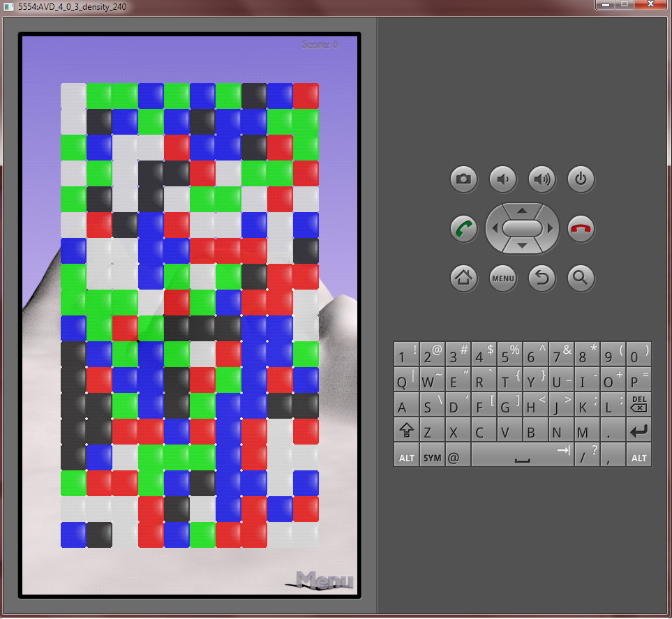The image size is (672, 619).
Task: Click the blue block in the bottom-left grid corner
Action: 73,535
